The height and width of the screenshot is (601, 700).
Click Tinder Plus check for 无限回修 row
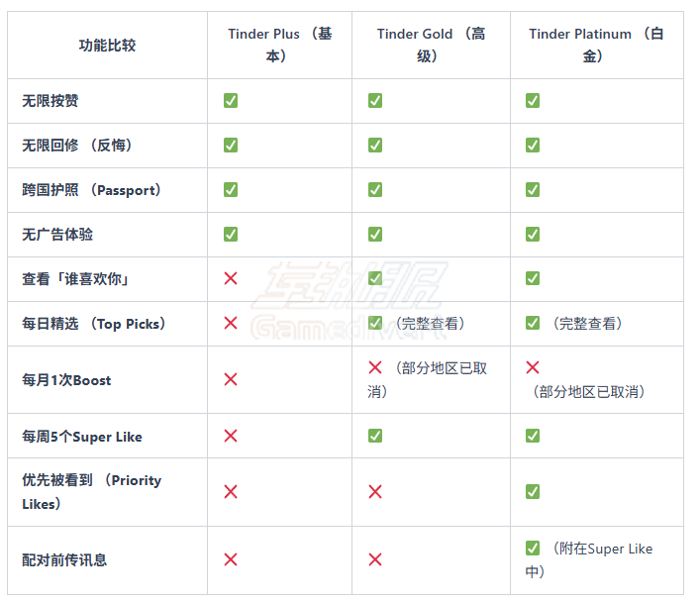pyautogui.click(x=231, y=146)
